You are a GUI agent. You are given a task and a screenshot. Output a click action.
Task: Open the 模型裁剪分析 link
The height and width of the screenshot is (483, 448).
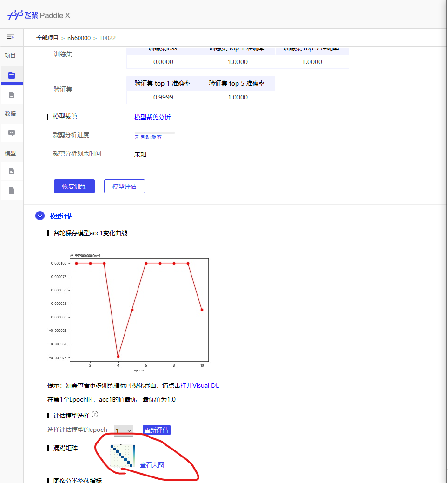click(152, 117)
